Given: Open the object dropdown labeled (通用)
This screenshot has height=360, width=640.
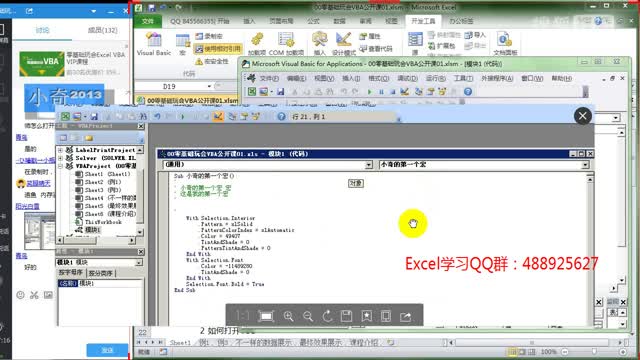Looking at the screenshot, I should coord(268,164).
